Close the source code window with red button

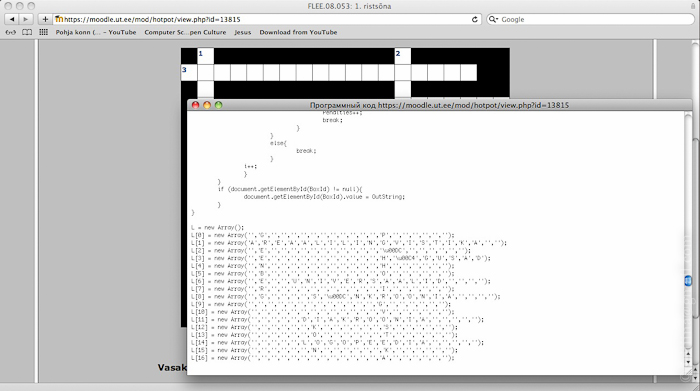(195, 105)
